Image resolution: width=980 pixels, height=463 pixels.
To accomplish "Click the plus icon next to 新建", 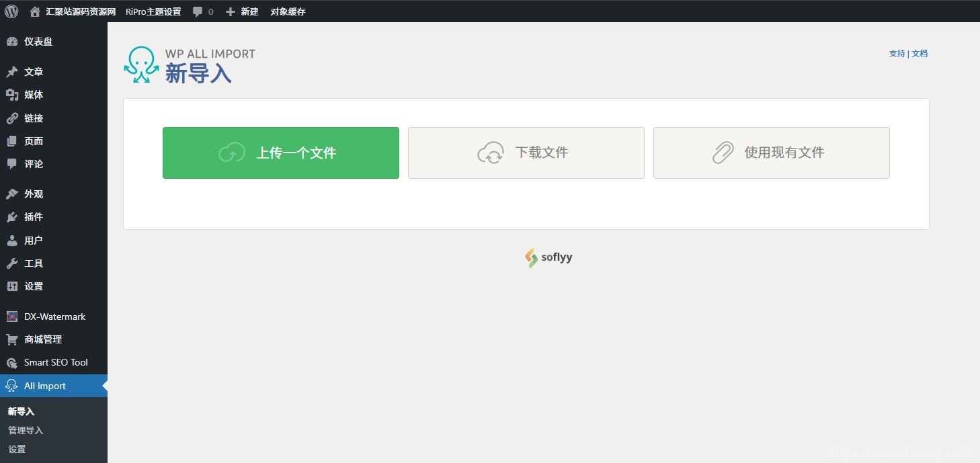I will 231,11.
